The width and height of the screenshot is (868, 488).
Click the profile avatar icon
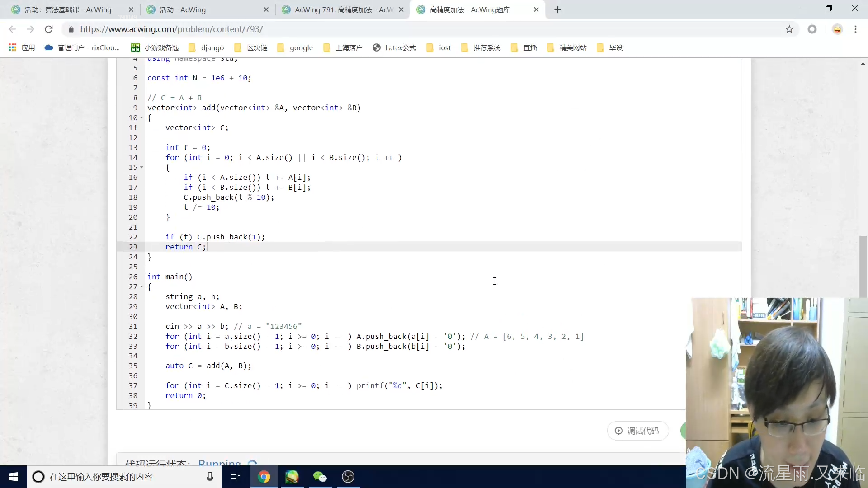point(837,29)
